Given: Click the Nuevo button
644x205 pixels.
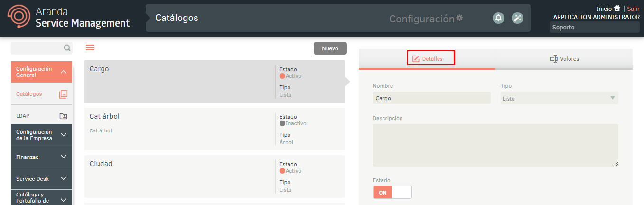Looking at the screenshot, I should click(x=330, y=48).
